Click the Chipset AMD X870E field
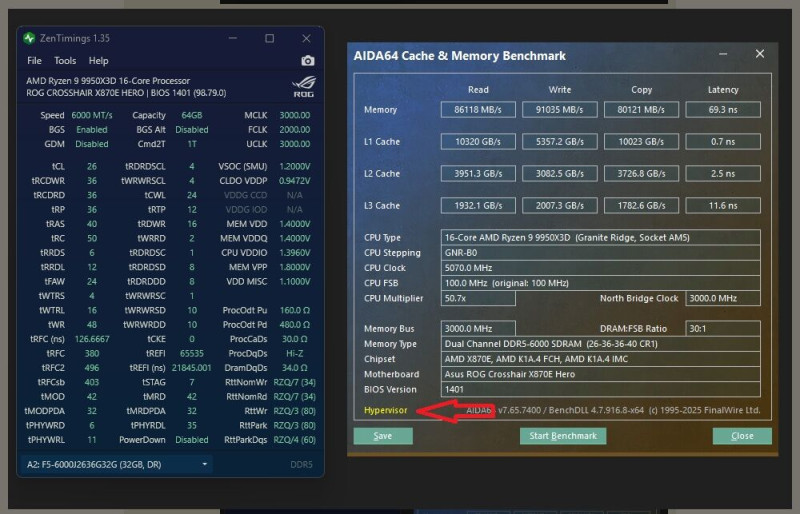Screen dimensions: 800x514 (x=601, y=359)
